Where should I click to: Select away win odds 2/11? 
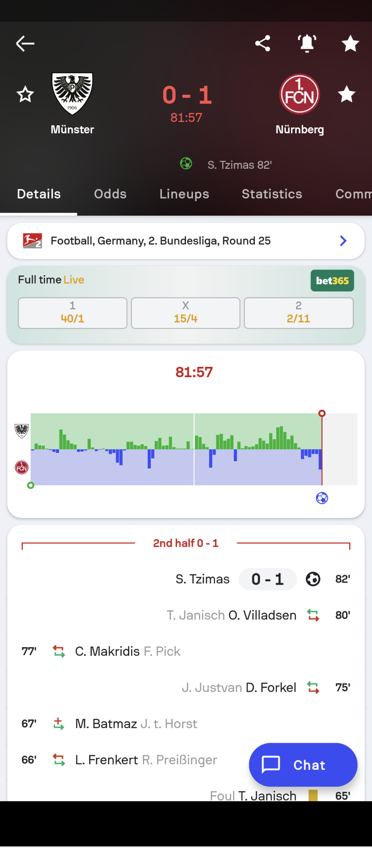pos(299,313)
